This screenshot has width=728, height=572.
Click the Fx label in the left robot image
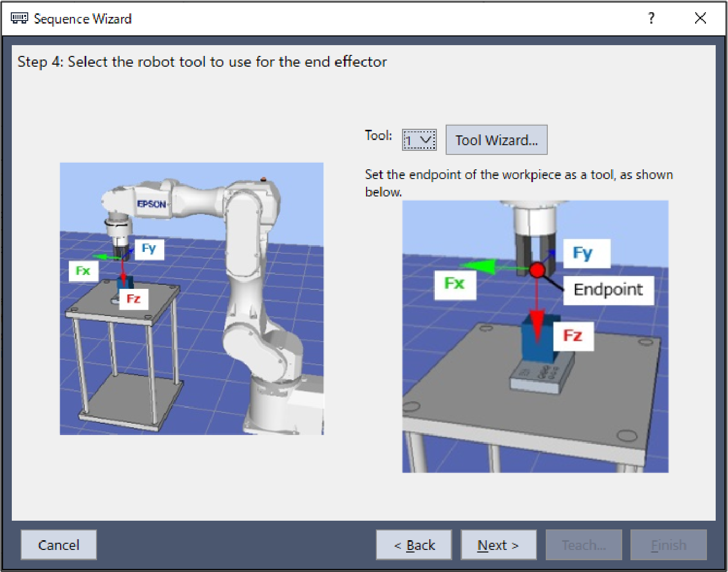pos(83,271)
